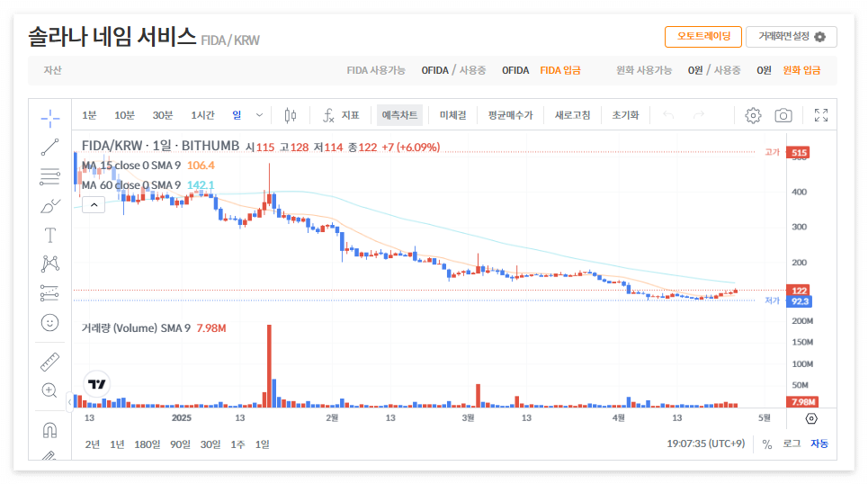Click the 7.98M volume axis label
The width and height of the screenshot is (868, 484).
[802, 402]
